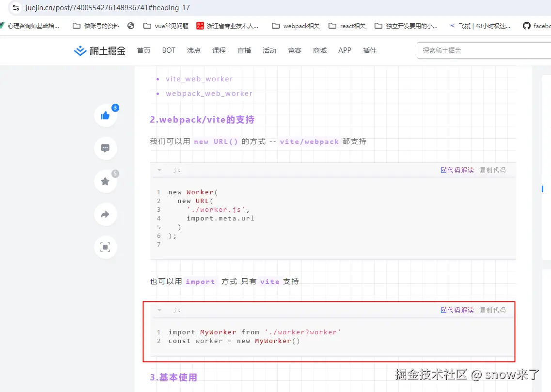
Task: Open the 浙江省专业技术人 bookmark
Action: [227, 26]
